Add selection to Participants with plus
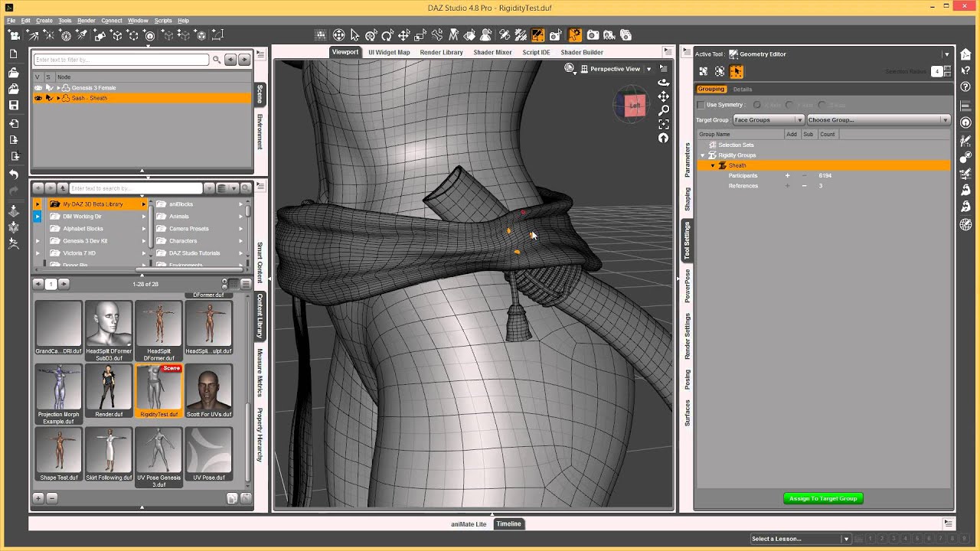Image resolution: width=980 pixels, height=551 pixels. coord(787,176)
